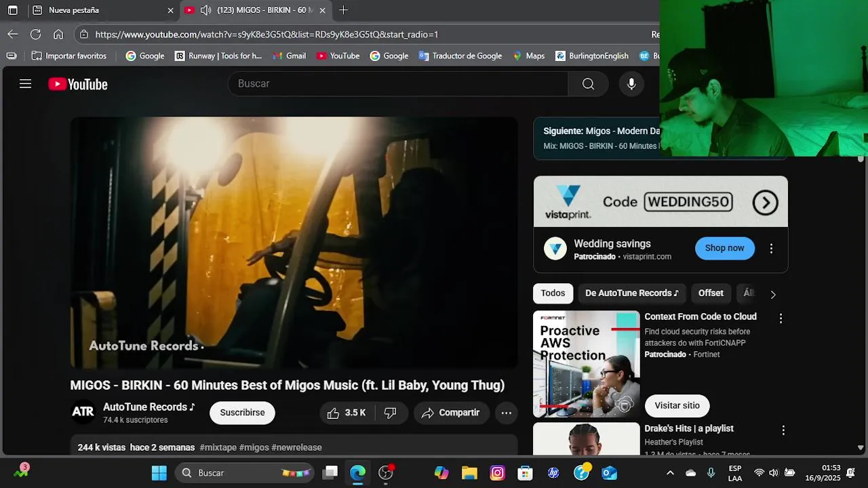Start voice search with the microphone icon
The height and width of the screenshot is (488, 868).
point(631,84)
